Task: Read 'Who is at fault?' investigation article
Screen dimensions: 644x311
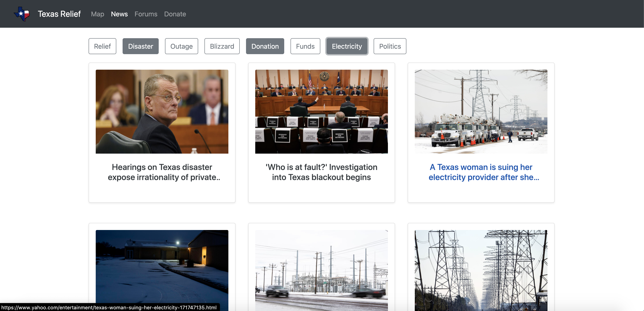Action: [321, 172]
